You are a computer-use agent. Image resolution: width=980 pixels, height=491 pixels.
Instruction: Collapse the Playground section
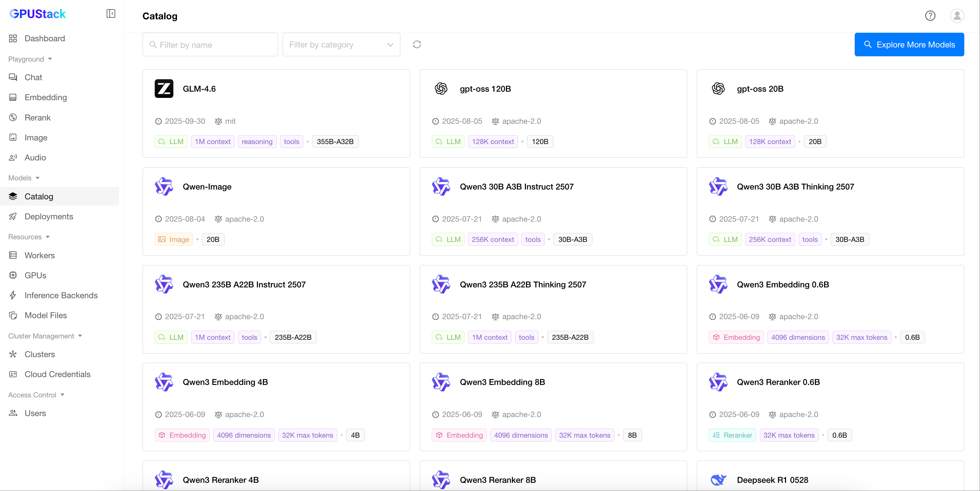point(30,59)
